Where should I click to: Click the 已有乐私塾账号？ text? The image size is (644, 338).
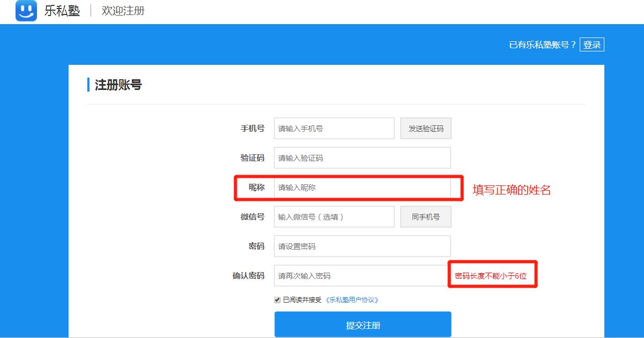[x=543, y=45]
